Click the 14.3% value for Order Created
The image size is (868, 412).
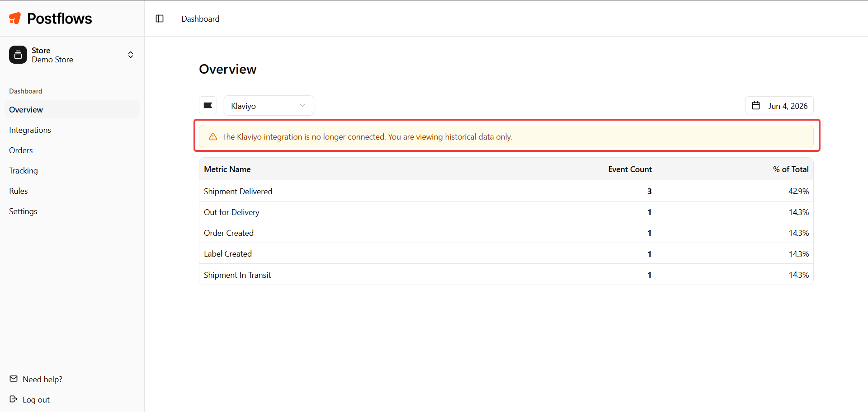tap(798, 233)
